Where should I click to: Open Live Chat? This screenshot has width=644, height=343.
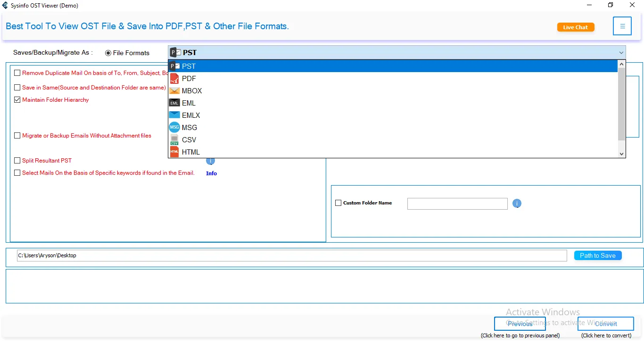click(576, 27)
